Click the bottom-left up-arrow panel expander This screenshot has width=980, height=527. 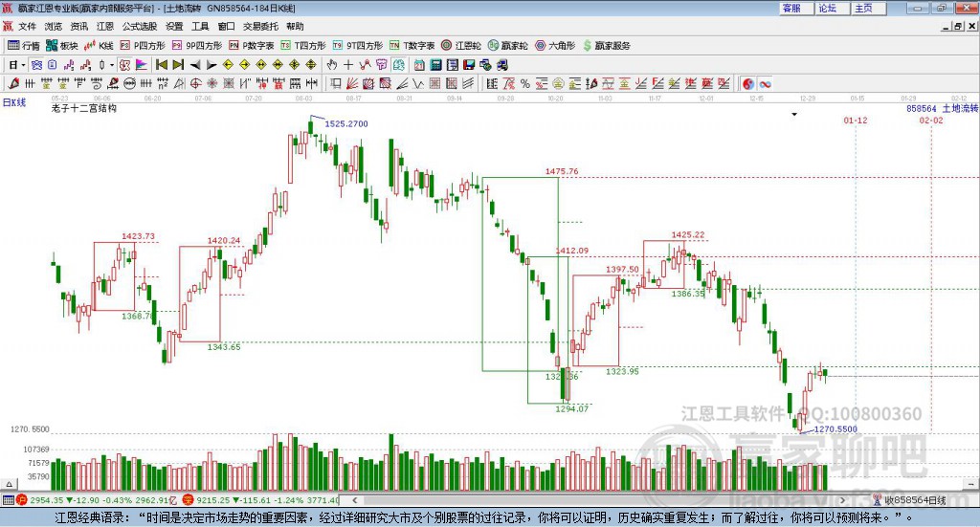pos(9,484)
